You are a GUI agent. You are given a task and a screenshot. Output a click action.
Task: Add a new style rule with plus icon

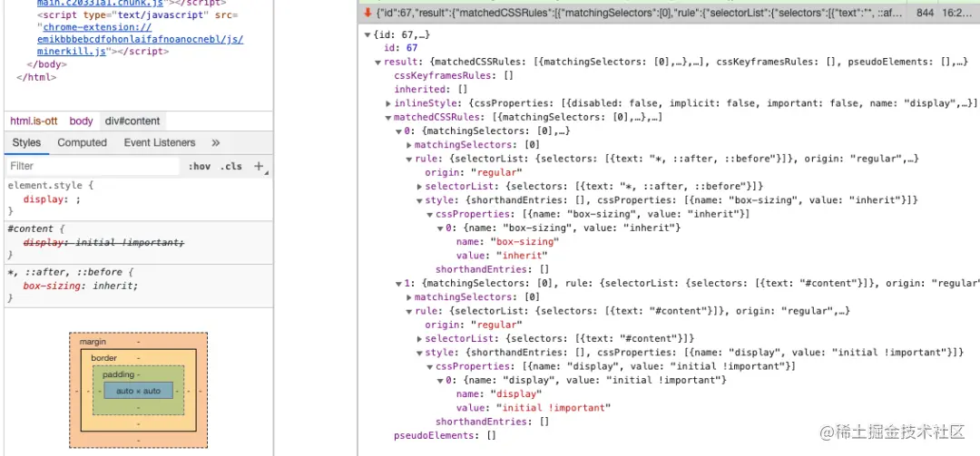[x=259, y=166]
